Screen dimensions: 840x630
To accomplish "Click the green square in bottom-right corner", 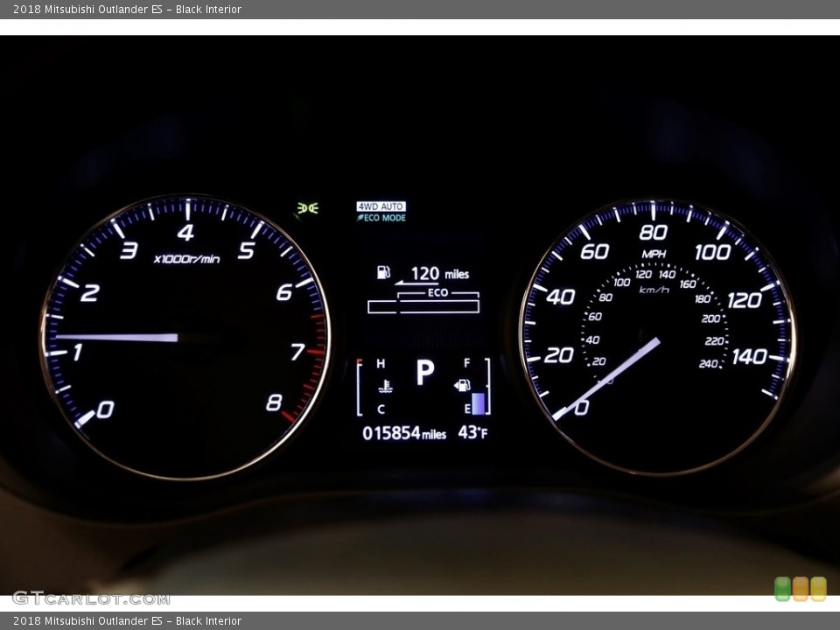I will point(782,589).
